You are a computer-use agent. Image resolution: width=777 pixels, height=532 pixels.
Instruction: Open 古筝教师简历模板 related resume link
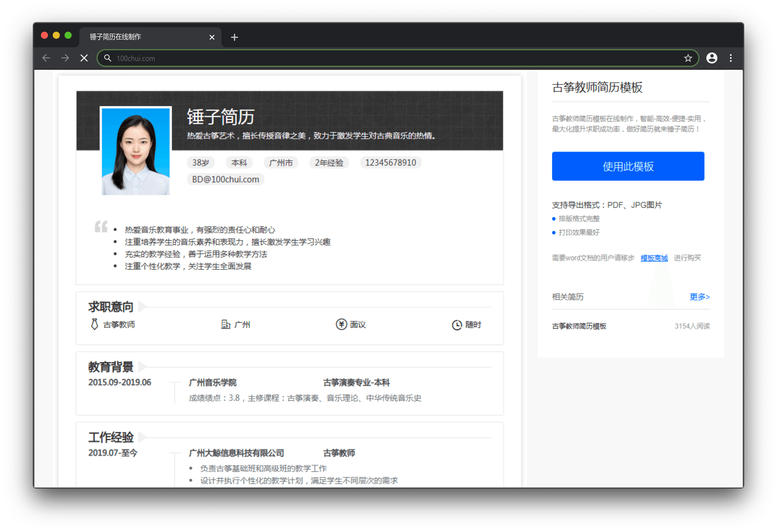[x=579, y=326]
